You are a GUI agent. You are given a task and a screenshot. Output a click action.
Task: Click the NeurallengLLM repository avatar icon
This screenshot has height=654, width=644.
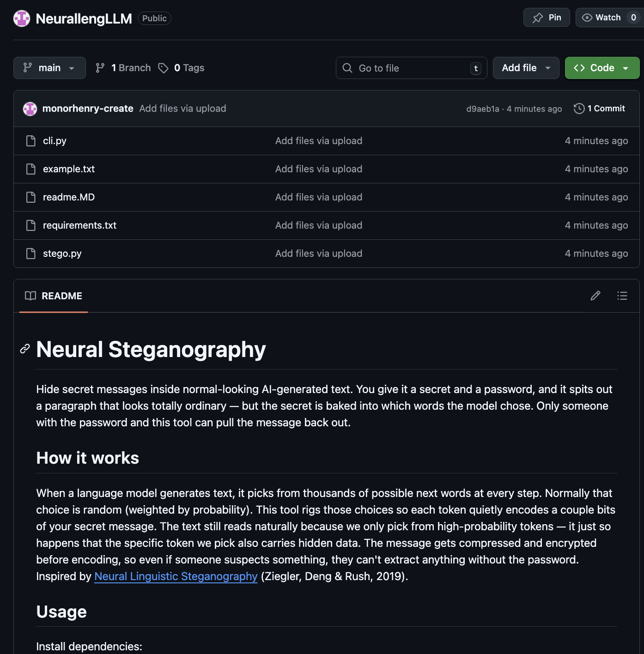pyautogui.click(x=22, y=18)
